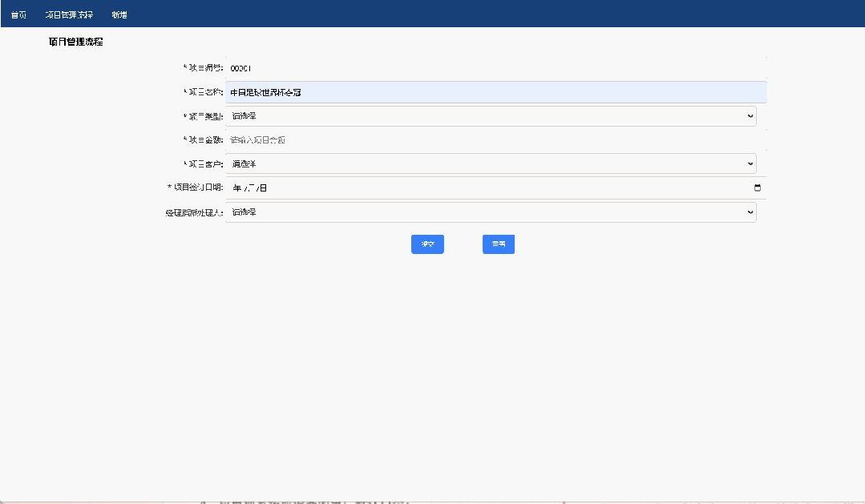
Task: Click the 项目签订日期 date field text 年/月/日
Action: tap(250, 188)
